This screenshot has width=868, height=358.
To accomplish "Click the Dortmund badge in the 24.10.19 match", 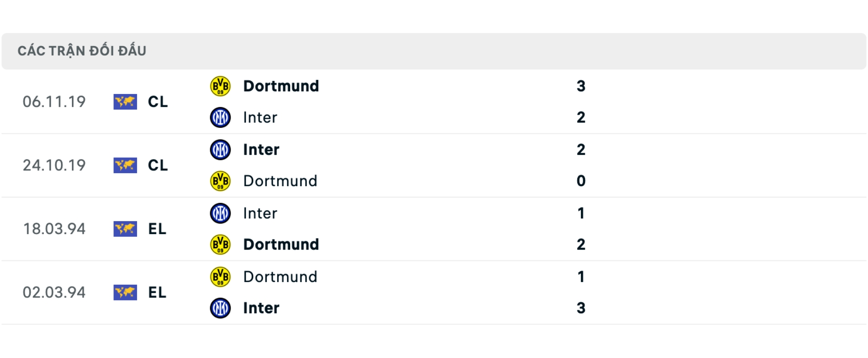I will coord(220,181).
